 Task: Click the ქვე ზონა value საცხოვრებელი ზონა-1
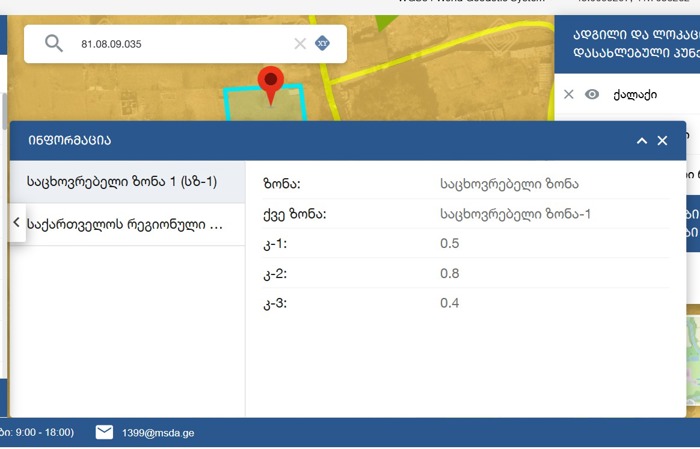(x=515, y=214)
